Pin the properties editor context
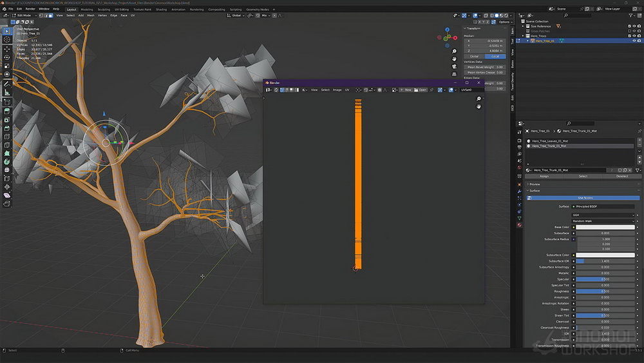The image size is (644, 363). point(639,131)
